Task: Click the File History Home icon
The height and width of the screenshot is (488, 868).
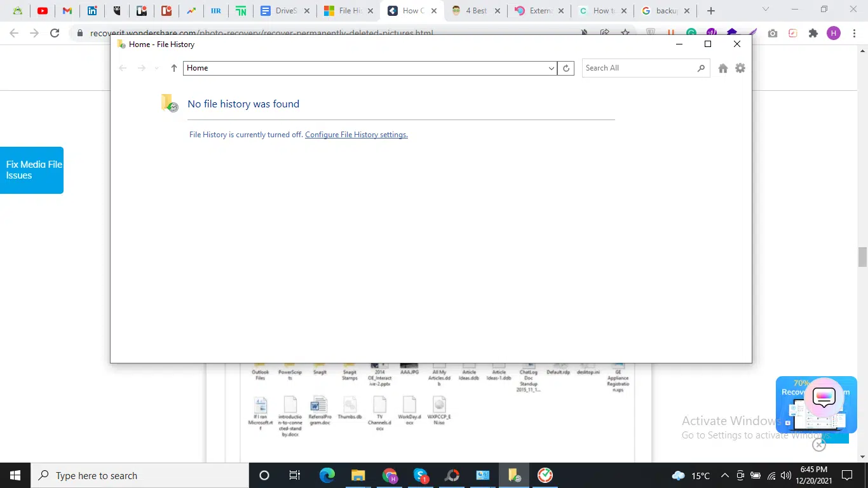Action: 722,69
